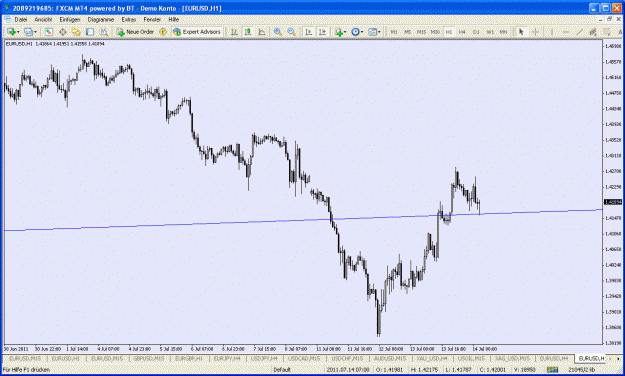Launch the Strategy Tester icon
The image size is (625, 376).
tap(104, 32)
